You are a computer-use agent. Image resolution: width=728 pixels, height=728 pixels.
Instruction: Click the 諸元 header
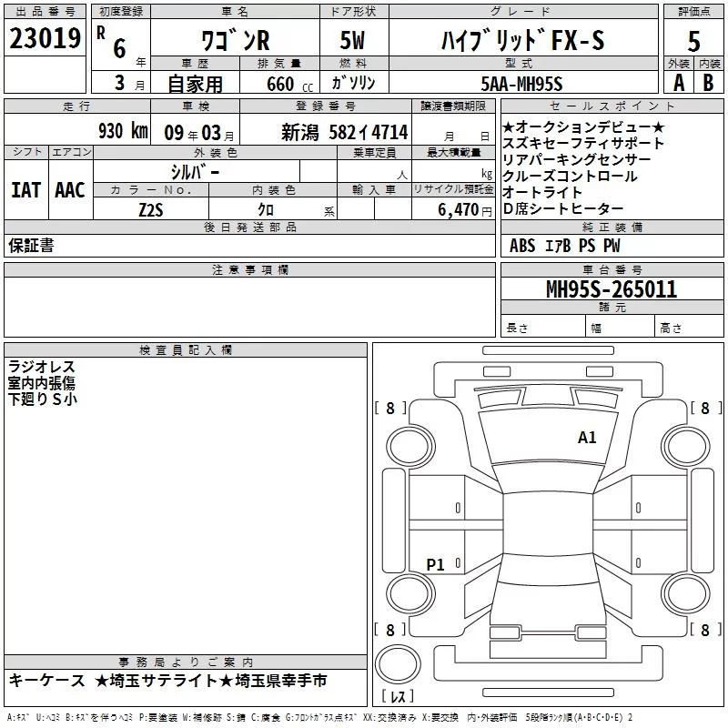click(612, 307)
